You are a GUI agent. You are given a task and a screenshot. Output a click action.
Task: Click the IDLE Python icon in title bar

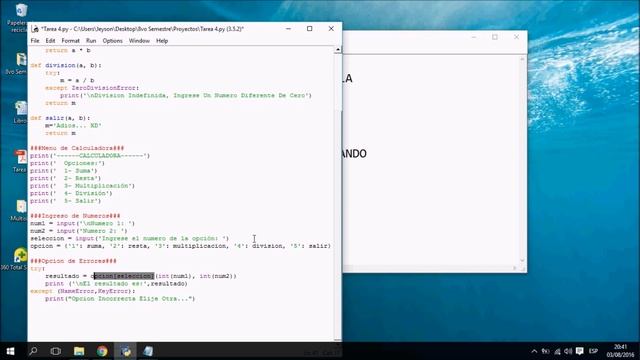click(35, 29)
